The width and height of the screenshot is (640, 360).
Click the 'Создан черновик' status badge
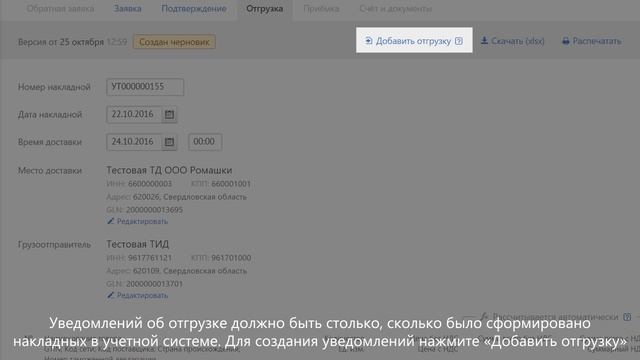174,42
